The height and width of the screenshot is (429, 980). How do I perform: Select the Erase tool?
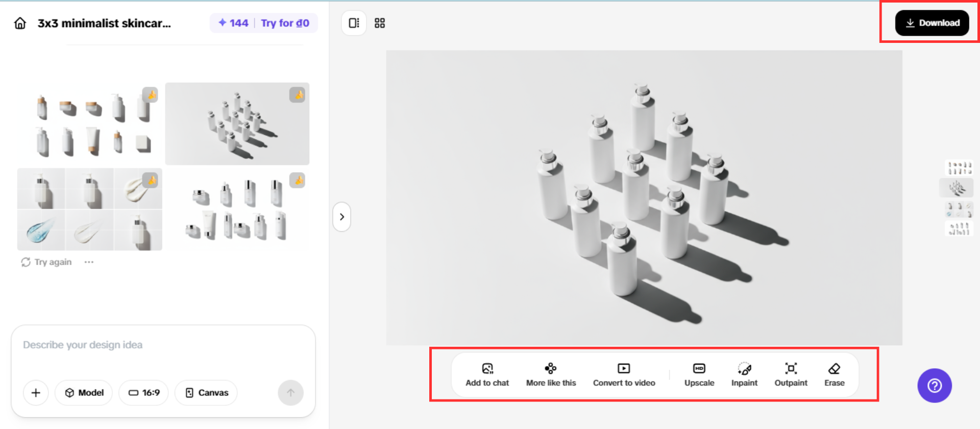(x=835, y=375)
